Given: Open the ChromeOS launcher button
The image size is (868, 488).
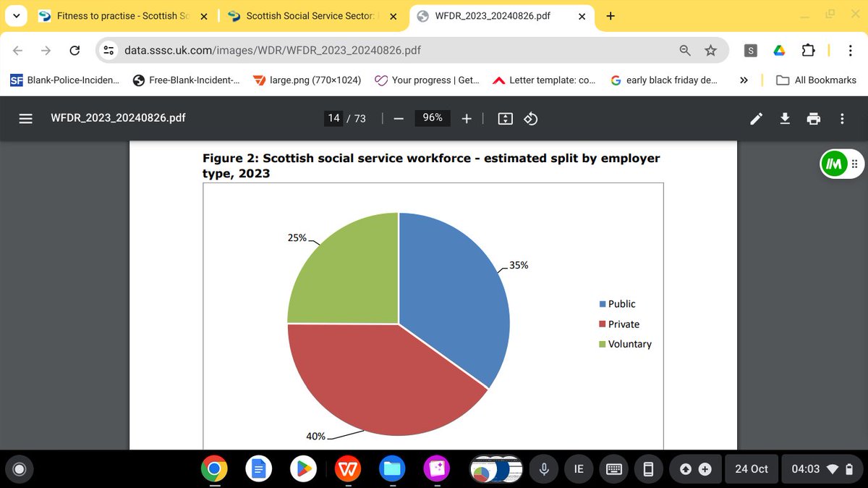Looking at the screenshot, I should [x=20, y=469].
